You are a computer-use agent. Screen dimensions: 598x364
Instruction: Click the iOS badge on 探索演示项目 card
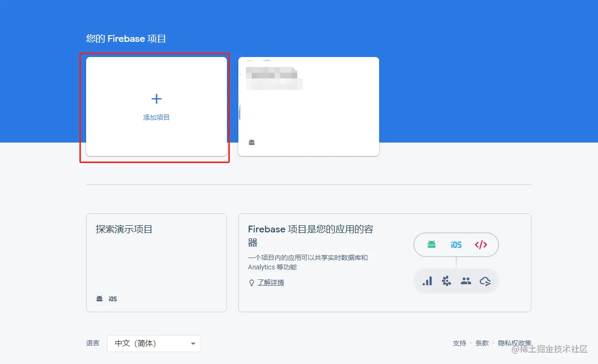(112, 298)
